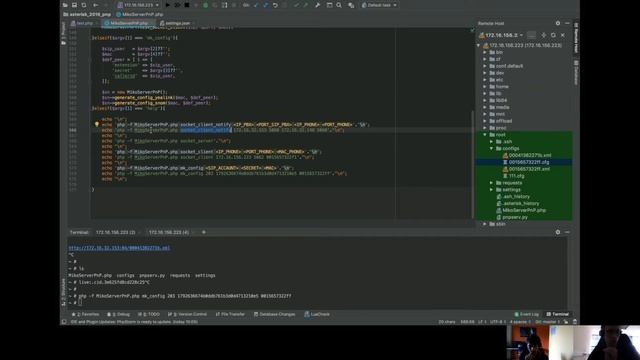Click the intention lightbulb in editor gutter
640x360 pixels.
tap(97, 124)
